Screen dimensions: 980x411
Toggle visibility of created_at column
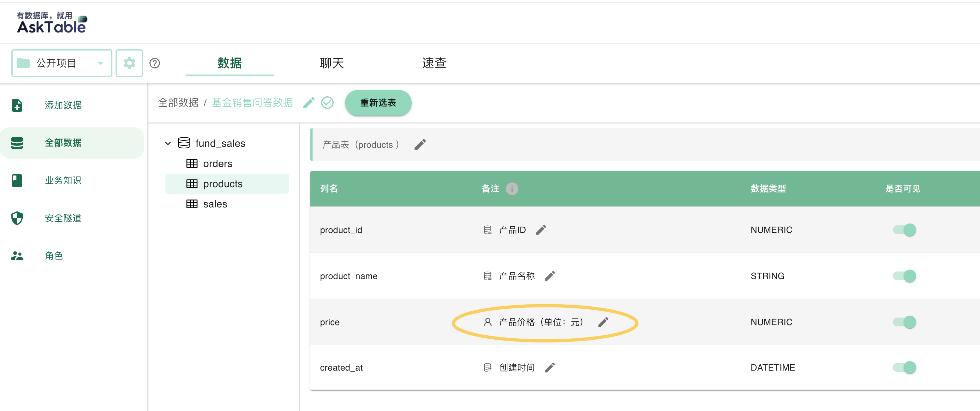(904, 367)
